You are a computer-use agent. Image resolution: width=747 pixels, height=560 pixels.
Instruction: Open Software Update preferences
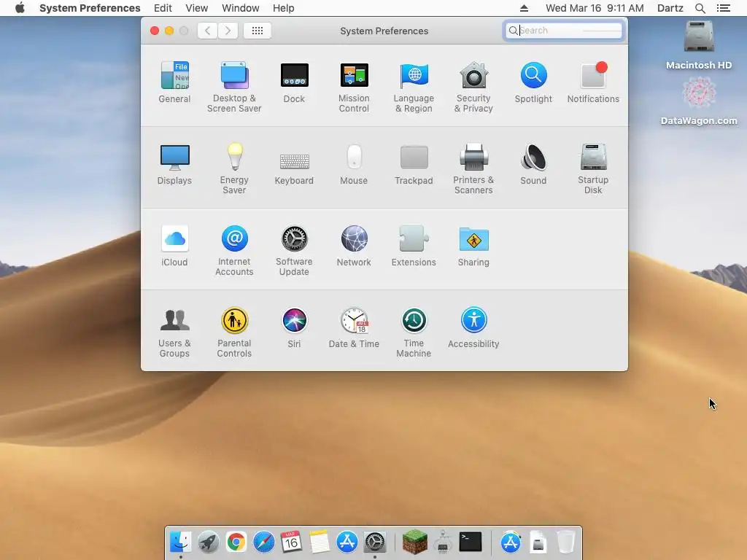pos(294,251)
